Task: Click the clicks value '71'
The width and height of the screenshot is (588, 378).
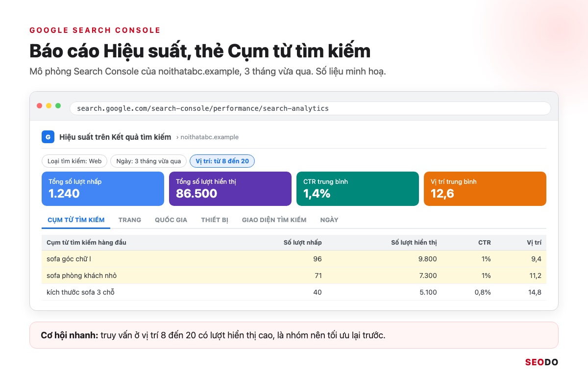Action: click(x=318, y=276)
